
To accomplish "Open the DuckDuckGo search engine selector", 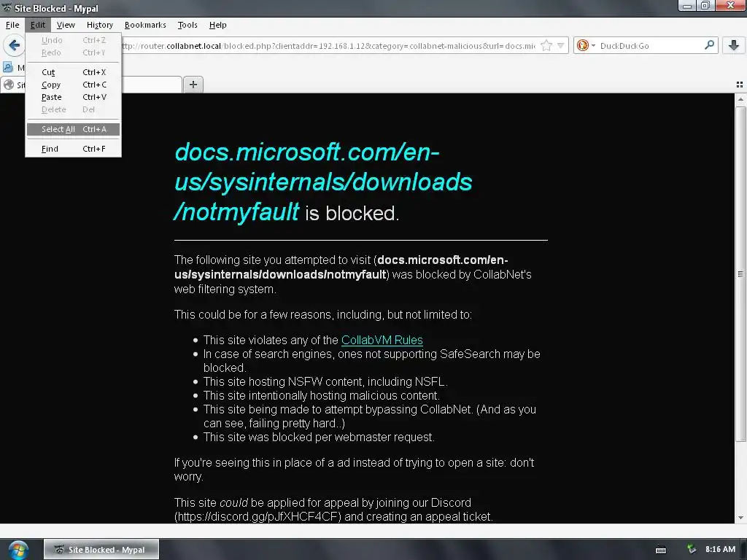I will pos(586,46).
